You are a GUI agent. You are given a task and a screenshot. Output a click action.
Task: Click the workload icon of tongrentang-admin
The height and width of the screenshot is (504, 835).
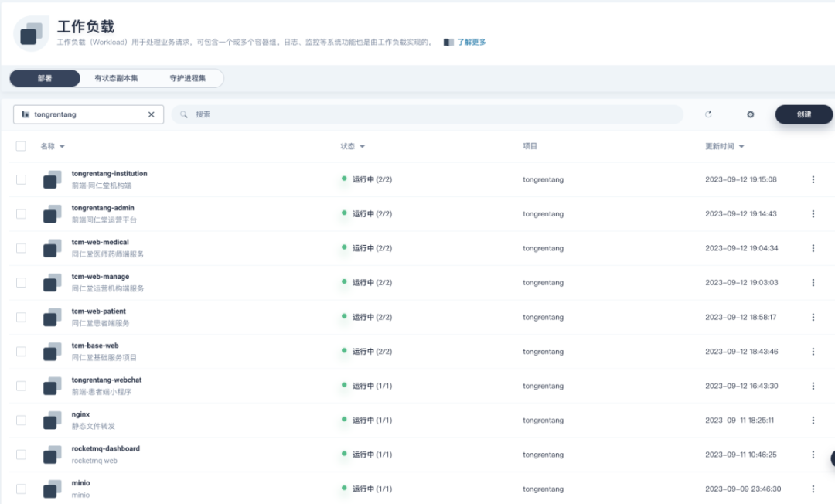[x=53, y=214]
